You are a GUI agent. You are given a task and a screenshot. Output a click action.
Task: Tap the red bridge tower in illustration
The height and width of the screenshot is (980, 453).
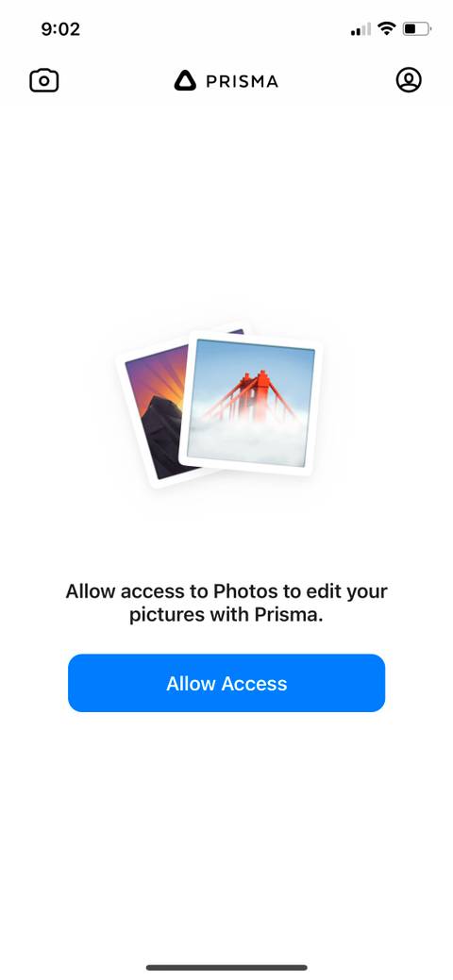[x=255, y=391]
